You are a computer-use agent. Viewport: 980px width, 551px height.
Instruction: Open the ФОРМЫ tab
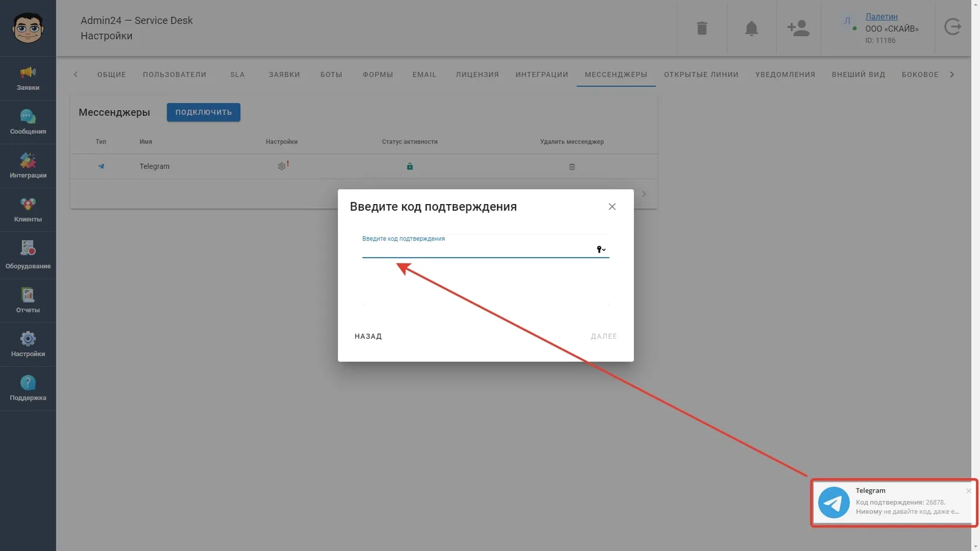[377, 75]
